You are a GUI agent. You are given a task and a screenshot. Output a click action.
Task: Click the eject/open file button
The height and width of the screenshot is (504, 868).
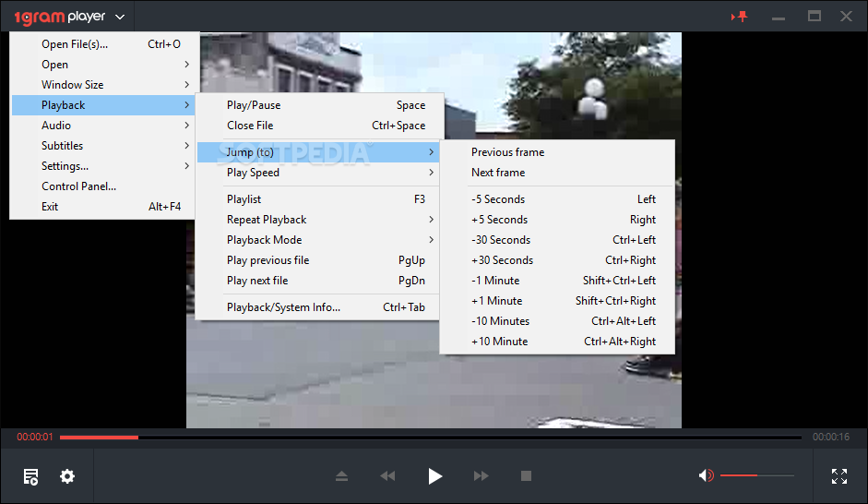click(341, 475)
